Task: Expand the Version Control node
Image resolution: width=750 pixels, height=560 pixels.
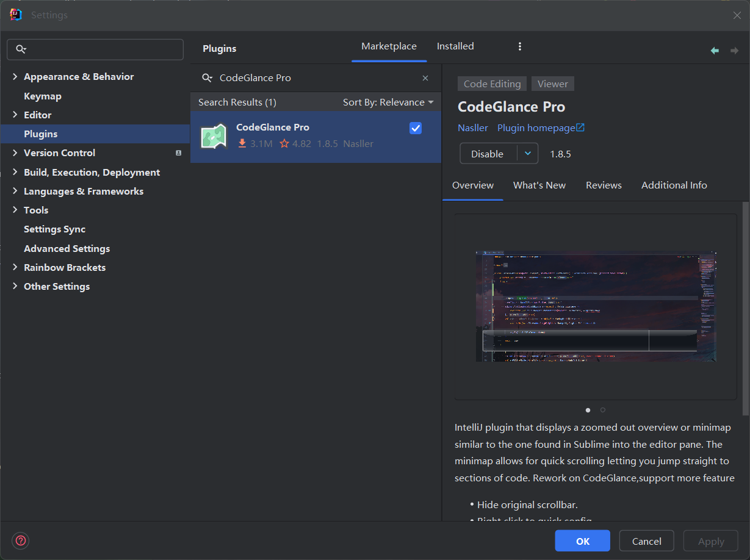Action: [x=15, y=153]
